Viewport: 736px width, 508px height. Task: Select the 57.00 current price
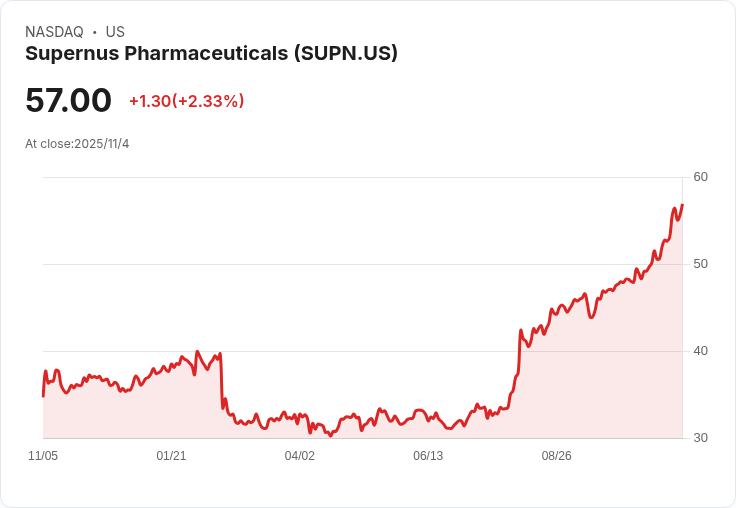[68, 100]
